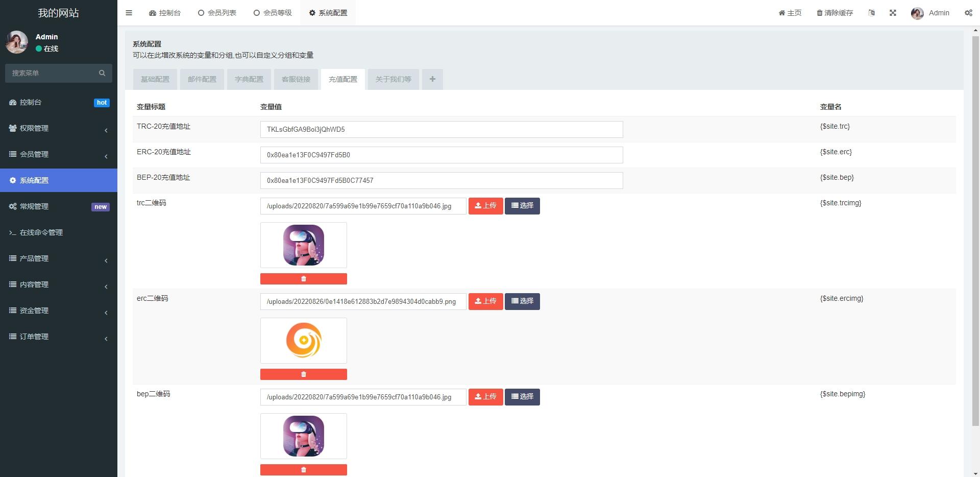This screenshot has height=477, width=980.
Task: Open the 会员等级 top navigation tab
Action: [x=273, y=13]
